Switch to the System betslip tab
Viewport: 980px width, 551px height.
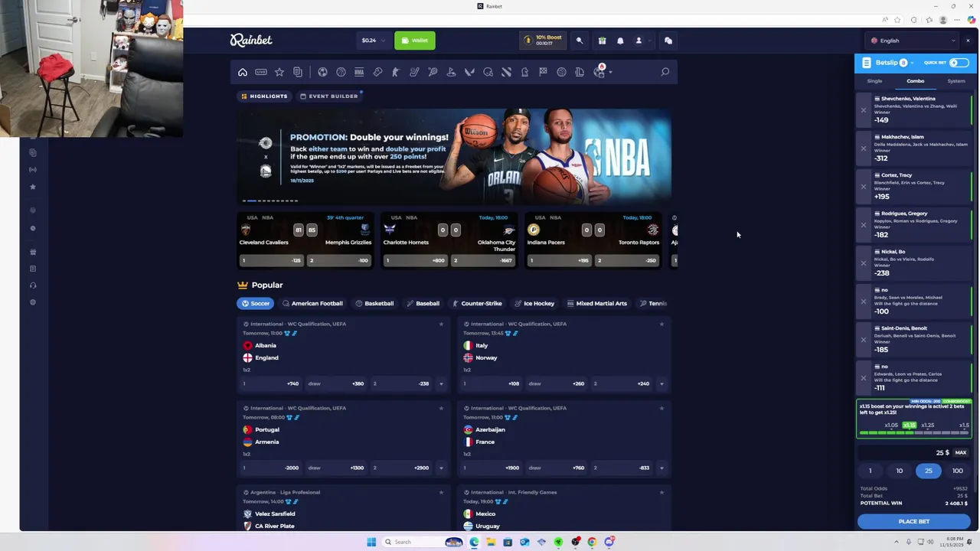coord(956,81)
